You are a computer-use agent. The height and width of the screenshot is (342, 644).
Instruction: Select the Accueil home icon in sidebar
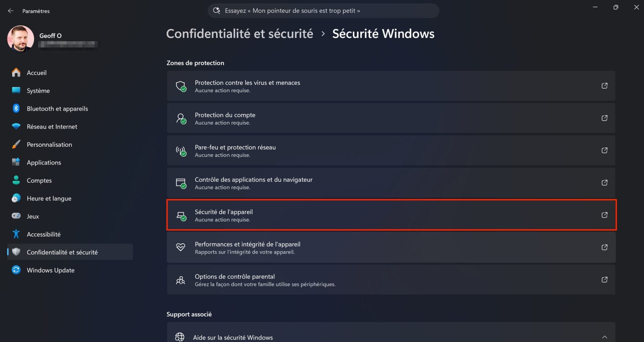pyautogui.click(x=16, y=72)
